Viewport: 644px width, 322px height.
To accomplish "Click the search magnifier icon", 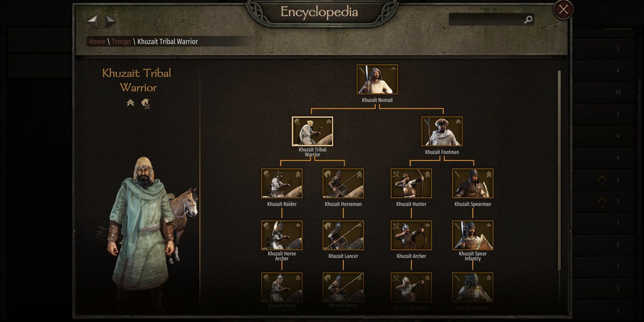I will pos(528,20).
